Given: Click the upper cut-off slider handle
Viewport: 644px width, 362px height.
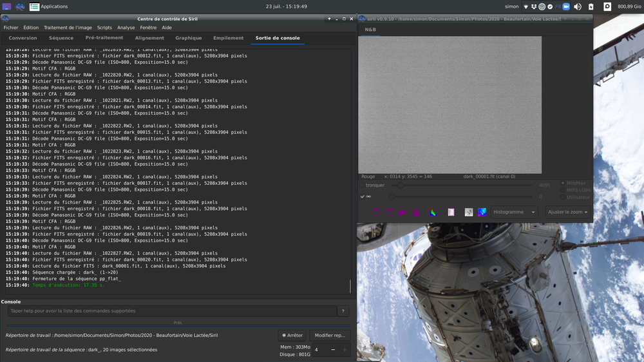Looking at the screenshot, I should click(401, 185).
